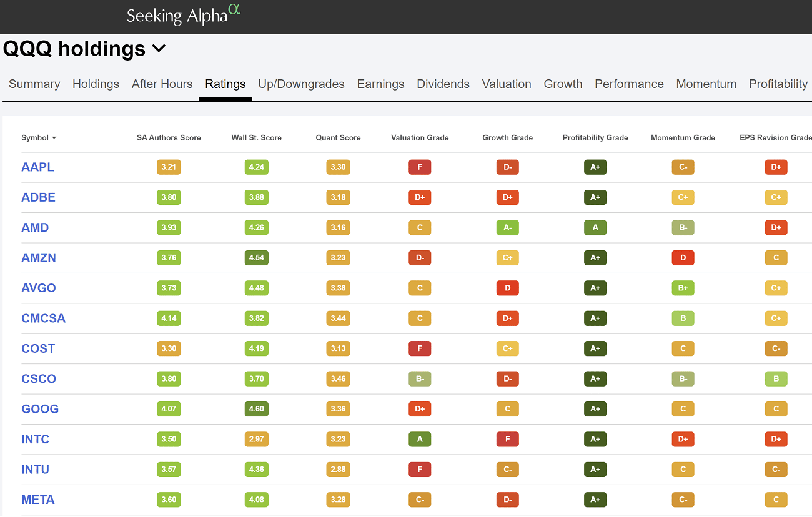The image size is (812, 517).
Task: Click AMD Growth Grade A- badge
Action: pos(508,227)
